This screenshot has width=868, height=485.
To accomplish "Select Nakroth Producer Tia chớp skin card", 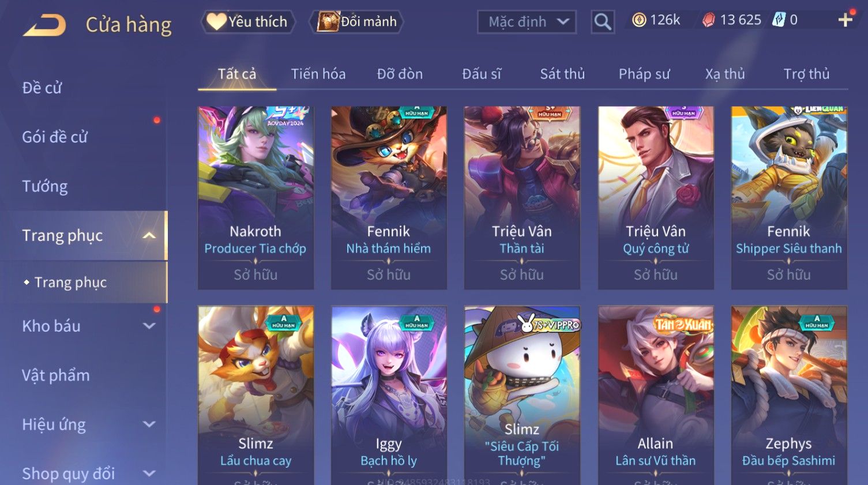I will [255, 198].
